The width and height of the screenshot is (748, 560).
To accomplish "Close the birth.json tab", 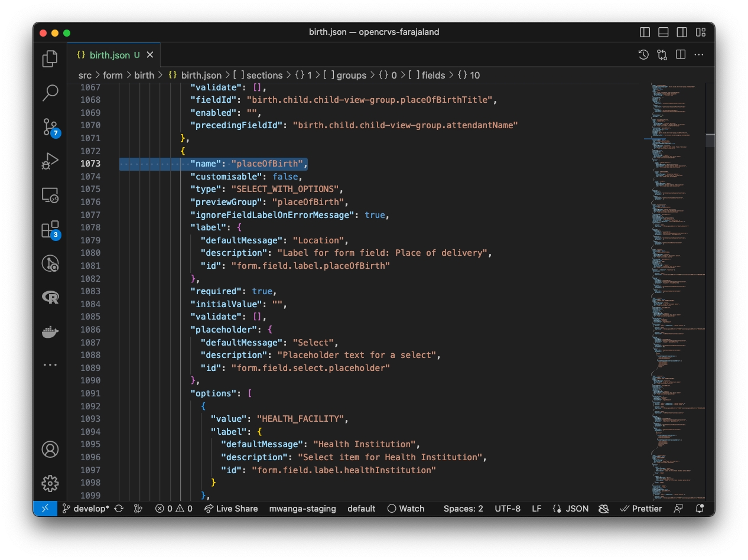I will [150, 55].
